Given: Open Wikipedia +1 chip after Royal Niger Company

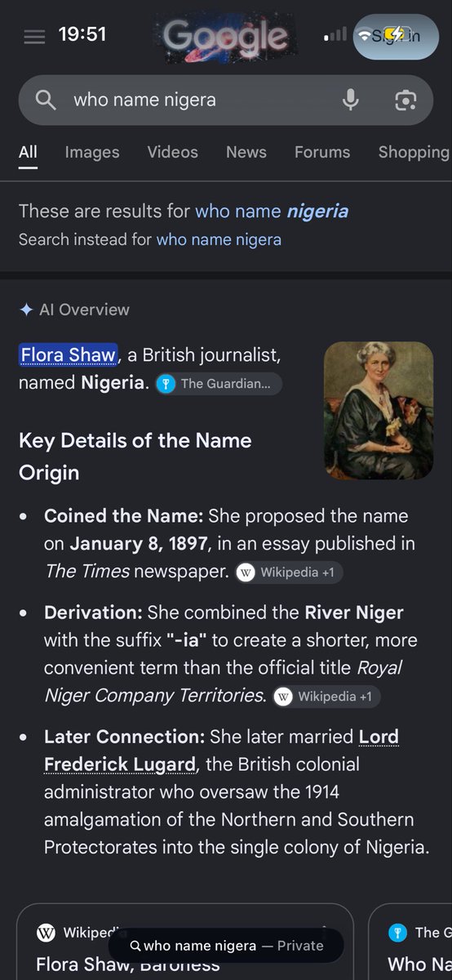Looking at the screenshot, I should (327, 697).
